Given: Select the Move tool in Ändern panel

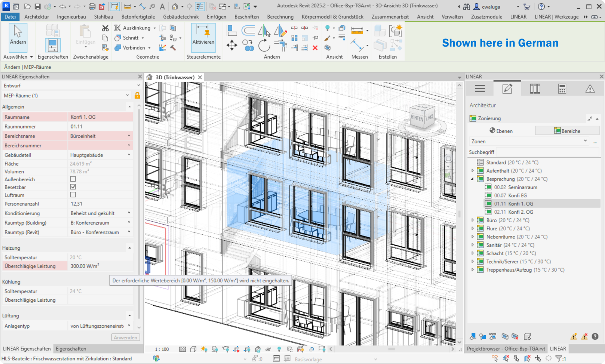Looking at the screenshot, I should pos(232,45).
